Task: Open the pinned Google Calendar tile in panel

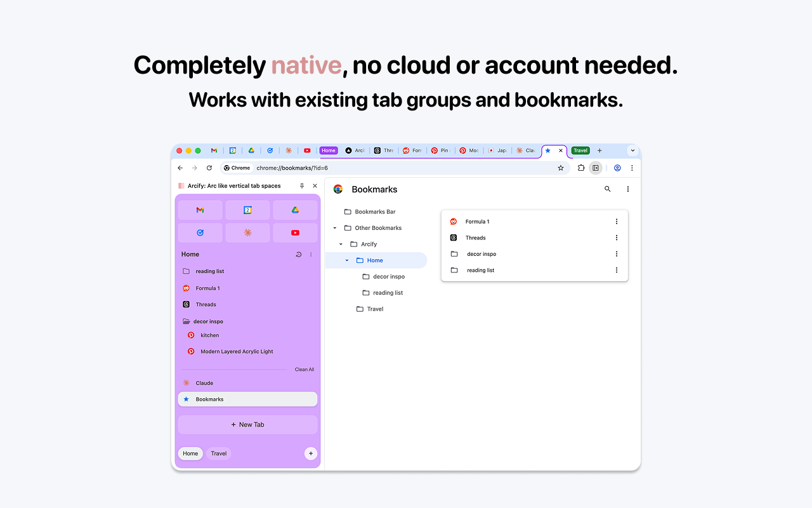Action: [x=248, y=210]
